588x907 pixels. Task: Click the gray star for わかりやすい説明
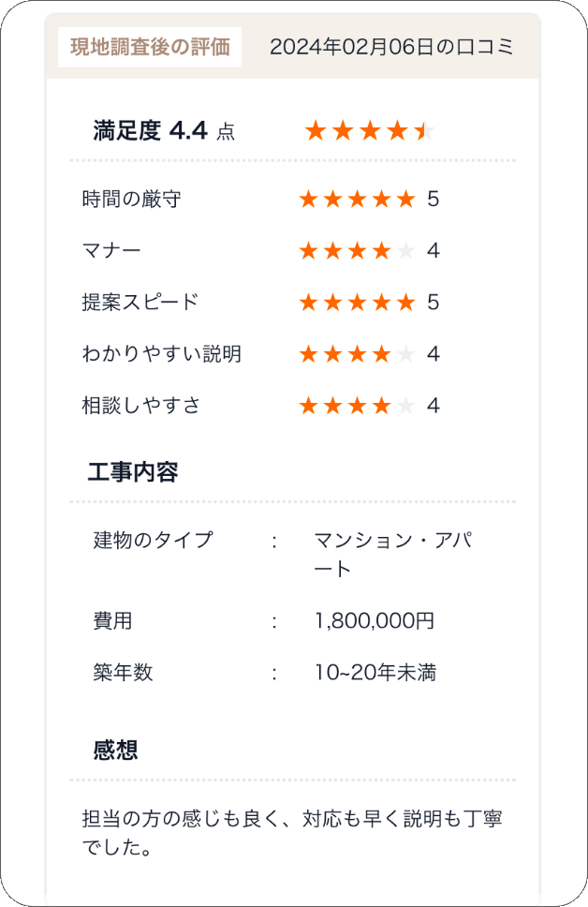coord(406,353)
